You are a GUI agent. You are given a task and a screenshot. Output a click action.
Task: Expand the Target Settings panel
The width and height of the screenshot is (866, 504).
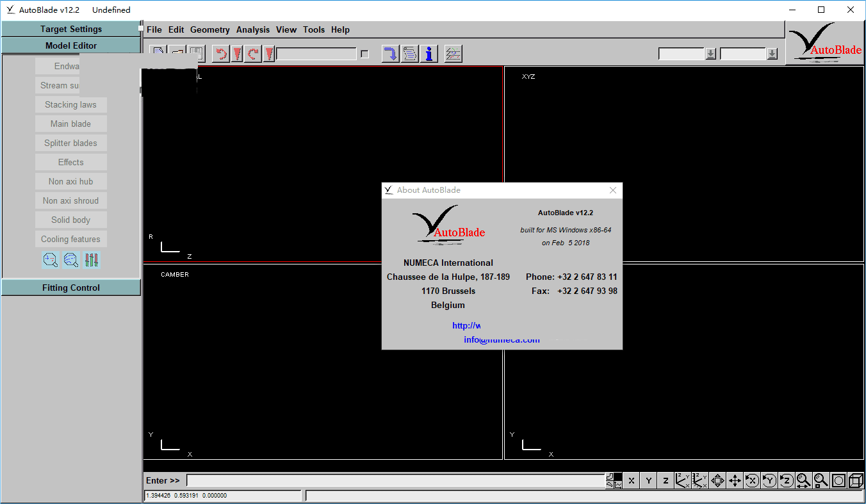pyautogui.click(x=71, y=29)
